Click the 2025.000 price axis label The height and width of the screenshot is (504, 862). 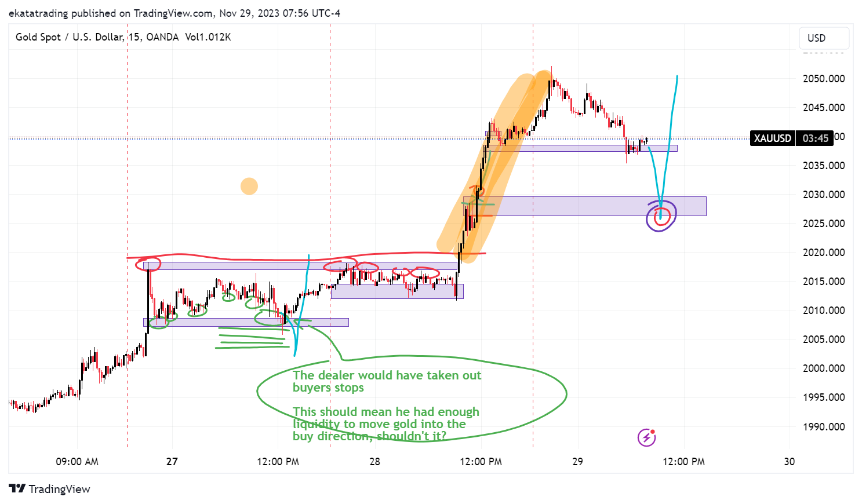pyautogui.click(x=824, y=224)
